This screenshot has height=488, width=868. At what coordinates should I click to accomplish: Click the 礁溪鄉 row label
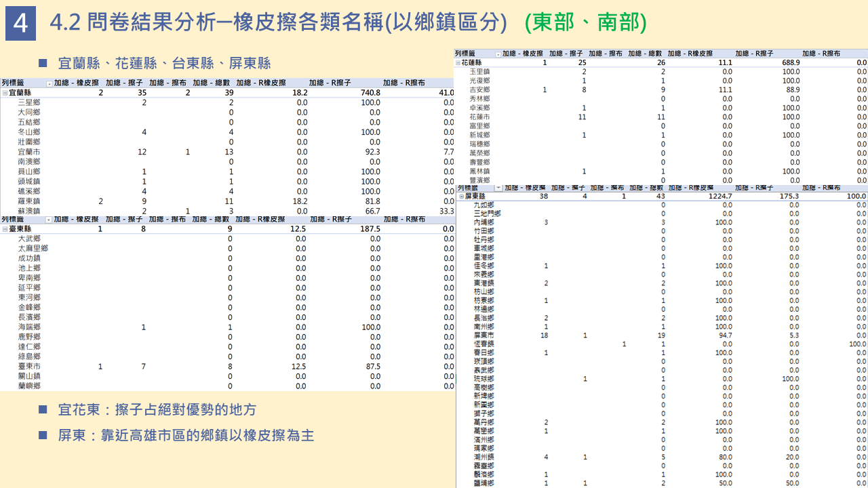[29, 191]
